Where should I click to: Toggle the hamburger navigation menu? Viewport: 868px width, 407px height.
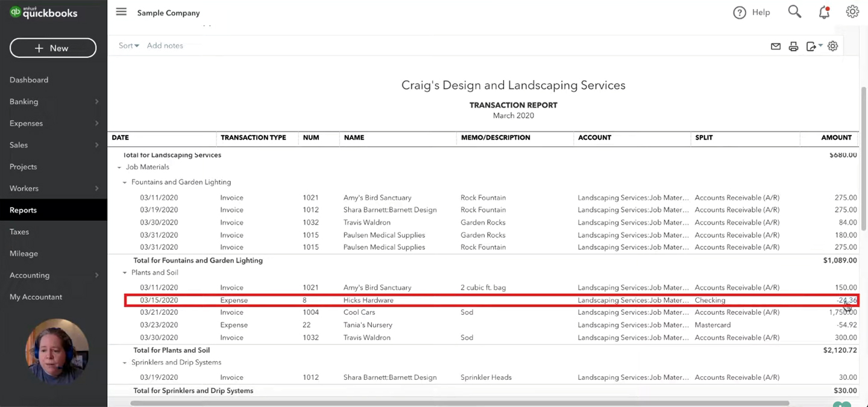click(x=121, y=12)
